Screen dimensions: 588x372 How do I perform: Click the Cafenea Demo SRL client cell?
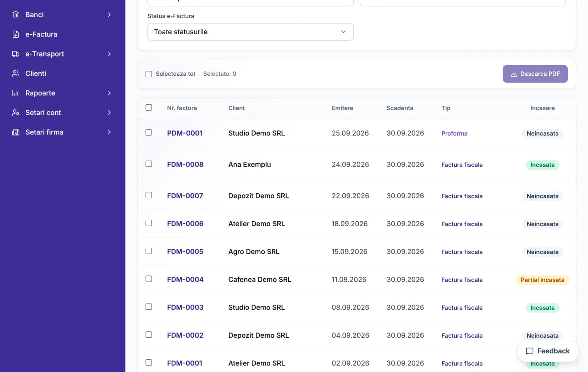pos(260,279)
